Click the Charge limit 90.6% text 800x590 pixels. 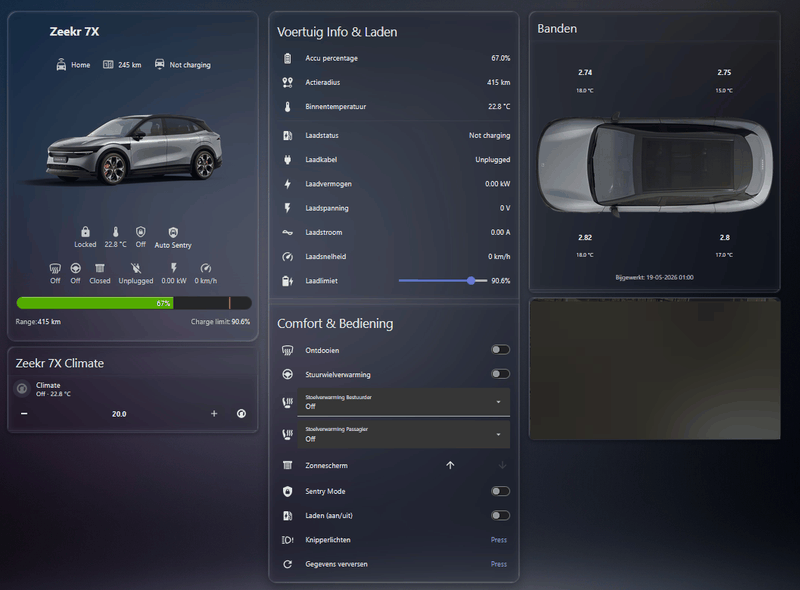pyautogui.click(x=220, y=322)
